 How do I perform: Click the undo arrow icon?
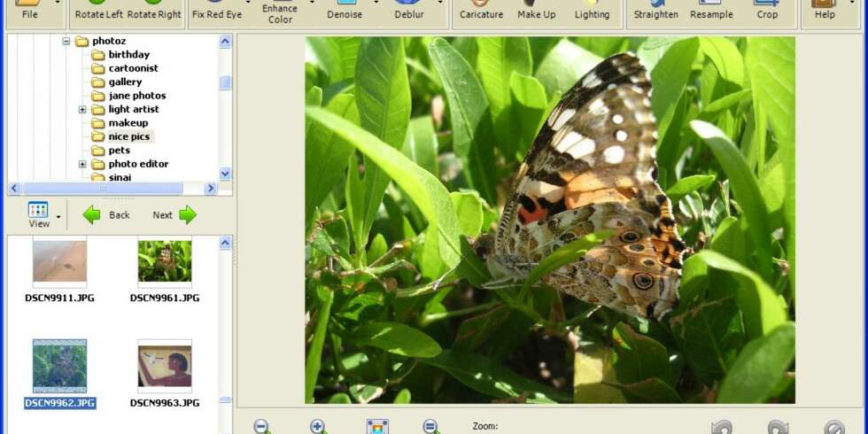click(x=721, y=427)
